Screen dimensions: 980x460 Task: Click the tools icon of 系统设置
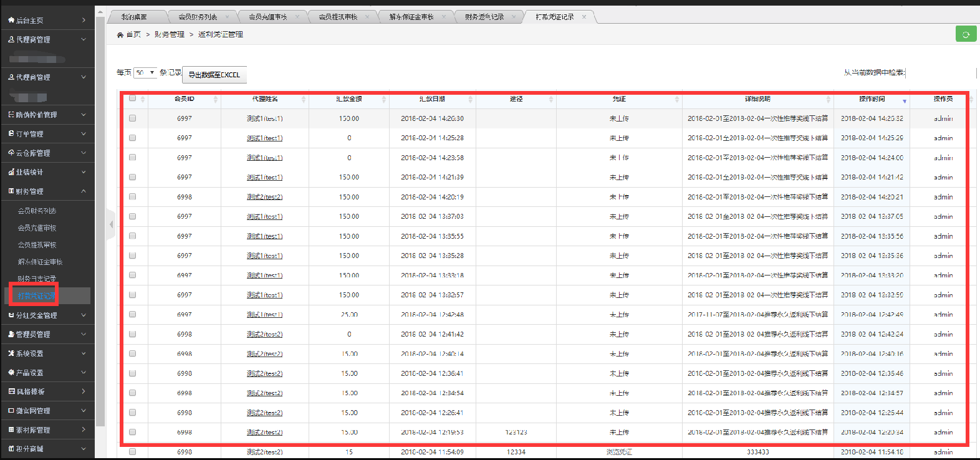click(11, 353)
